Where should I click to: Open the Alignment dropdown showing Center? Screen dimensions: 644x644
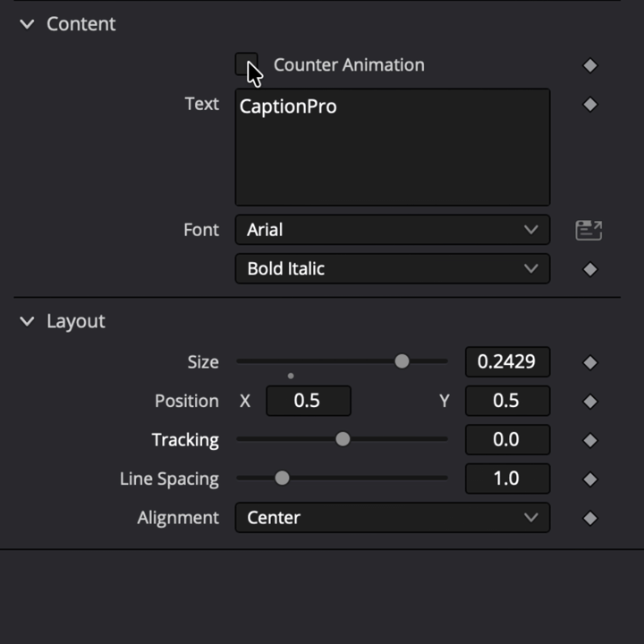coord(393,518)
